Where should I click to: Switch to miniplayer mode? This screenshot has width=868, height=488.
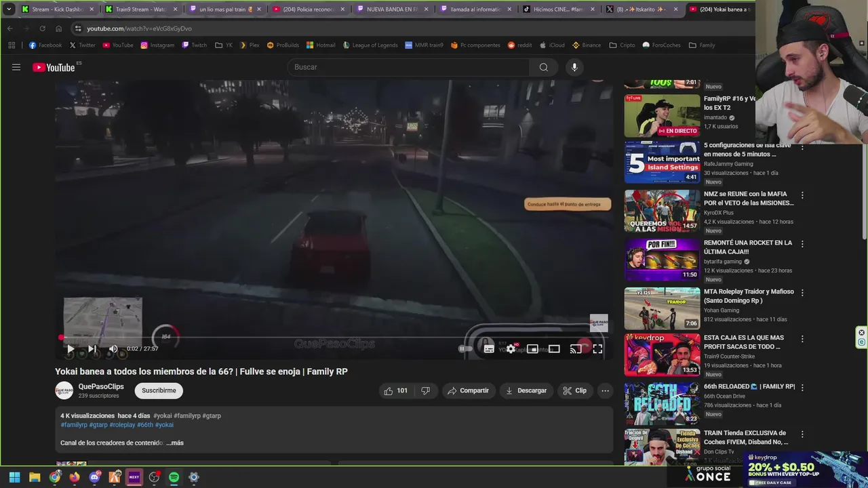pos(532,349)
